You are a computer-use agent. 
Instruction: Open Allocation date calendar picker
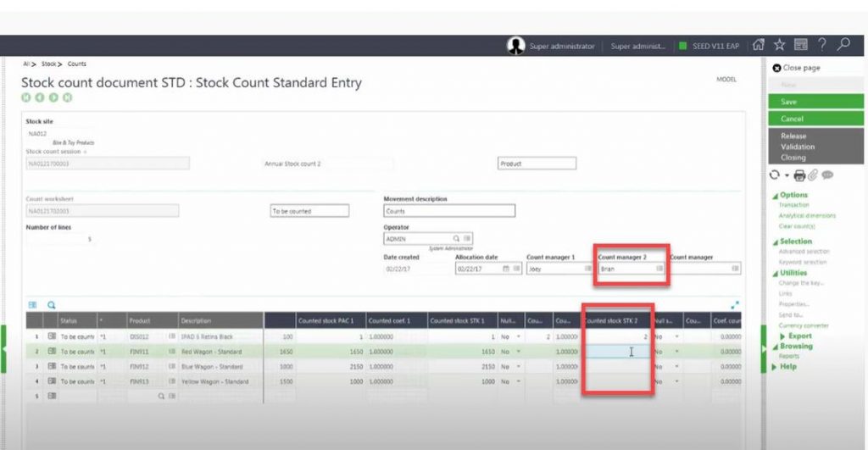pyautogui.click(x=506, y=269)
